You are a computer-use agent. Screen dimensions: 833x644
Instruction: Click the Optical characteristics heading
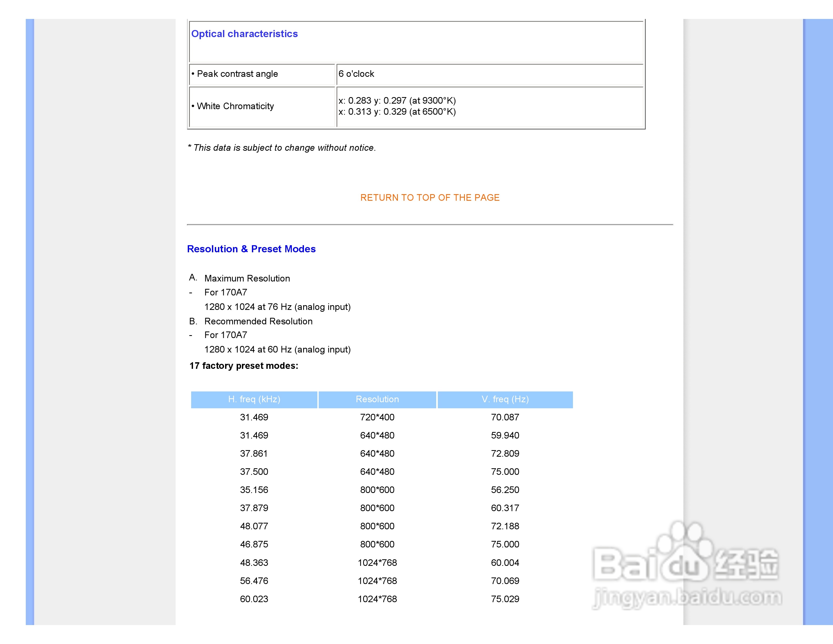pyautogui.click(x=244, y=34)
